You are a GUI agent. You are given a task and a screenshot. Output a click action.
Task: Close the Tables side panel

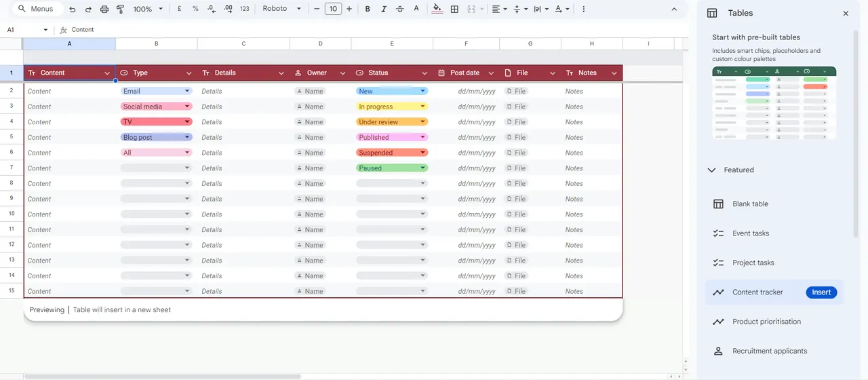click(846, 14)
